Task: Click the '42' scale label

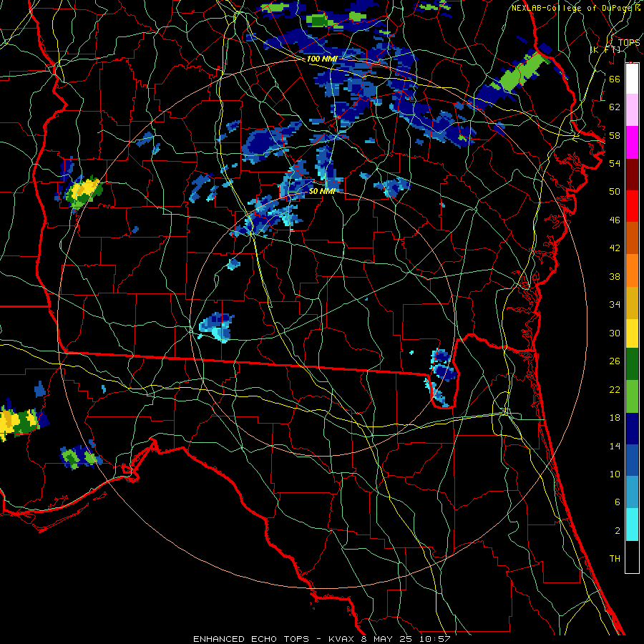Action: (615, 248)
